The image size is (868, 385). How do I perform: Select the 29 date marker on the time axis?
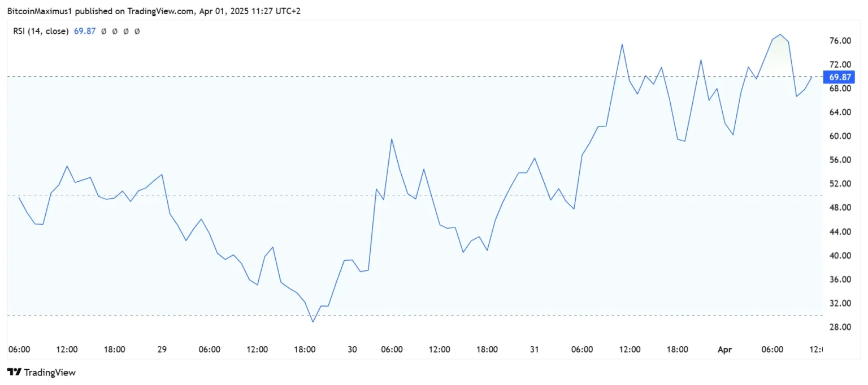point(162,350)
